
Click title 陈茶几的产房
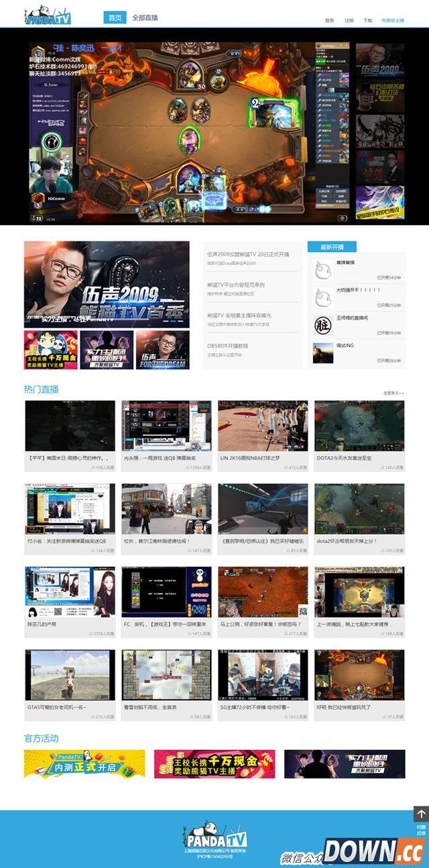coord(43,624)
